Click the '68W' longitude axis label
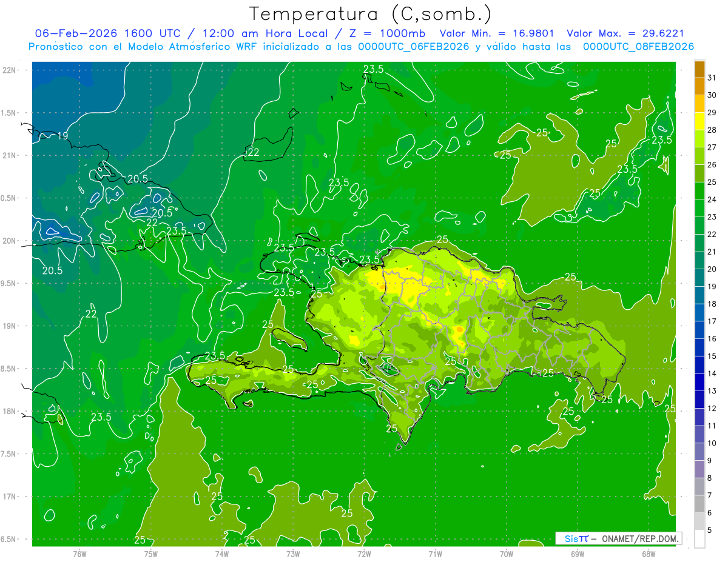Screen dimensions: 728x562 [x=649, y=554]
